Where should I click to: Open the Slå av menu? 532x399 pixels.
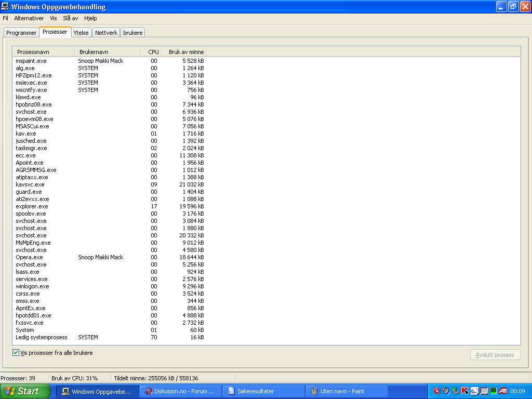[70, 18]
